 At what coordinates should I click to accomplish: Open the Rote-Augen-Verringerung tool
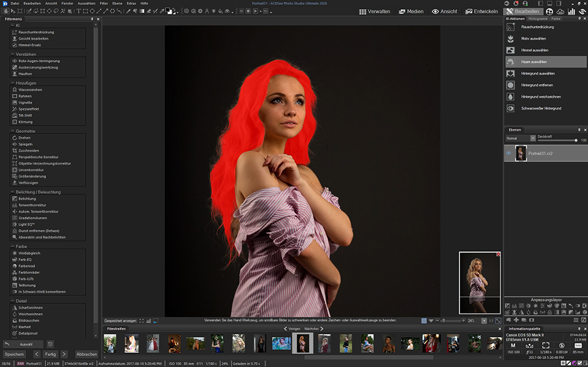click(x=39, y=61)
